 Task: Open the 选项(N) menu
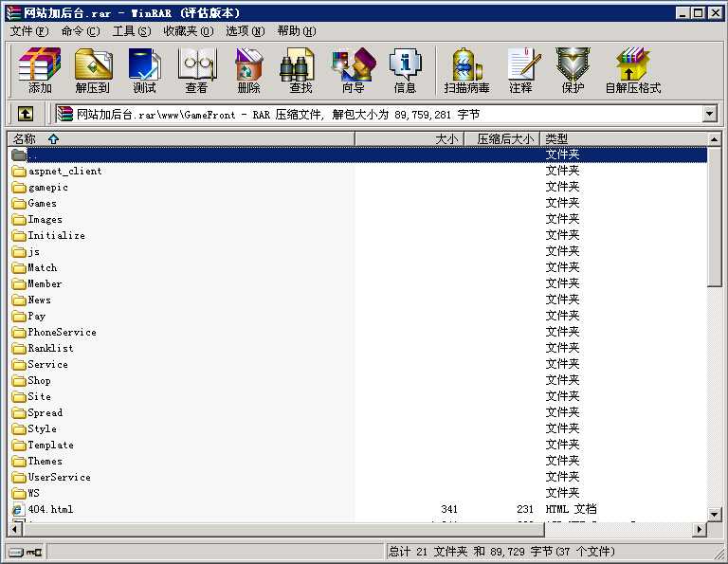(x=245, y=31)
